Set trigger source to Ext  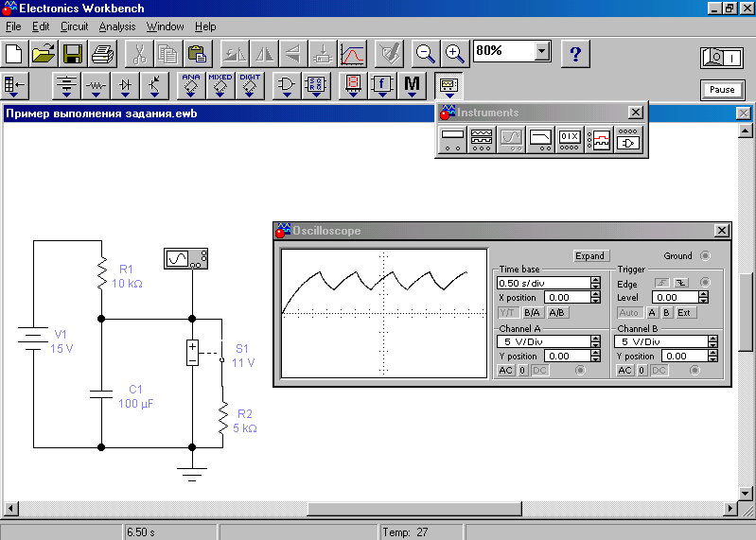(684, 313)
